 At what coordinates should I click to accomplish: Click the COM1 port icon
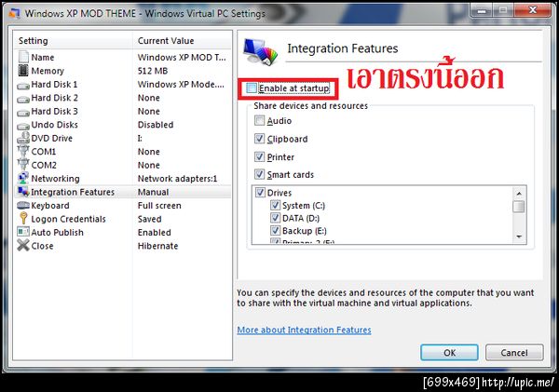(x=23, y=152)
